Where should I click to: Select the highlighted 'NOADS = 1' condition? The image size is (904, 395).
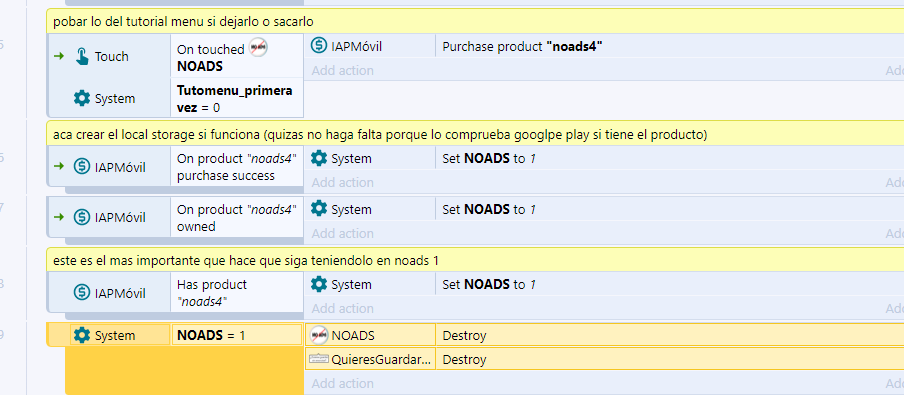[x=237, y=335]
